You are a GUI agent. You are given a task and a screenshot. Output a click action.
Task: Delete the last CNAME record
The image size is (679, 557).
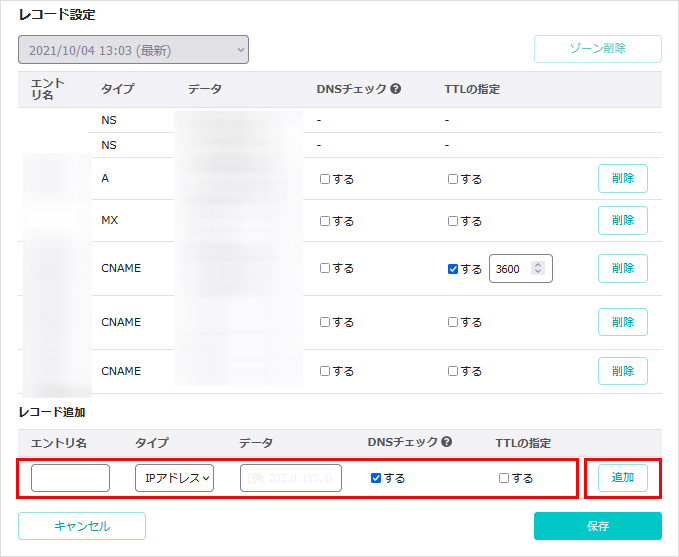click(x=622, y=371)
